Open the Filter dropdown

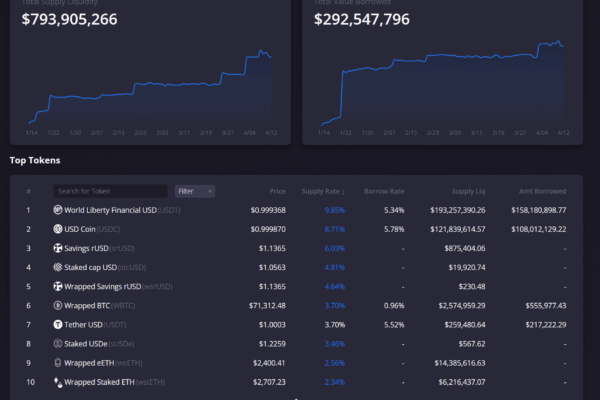(x=194, y=191)
